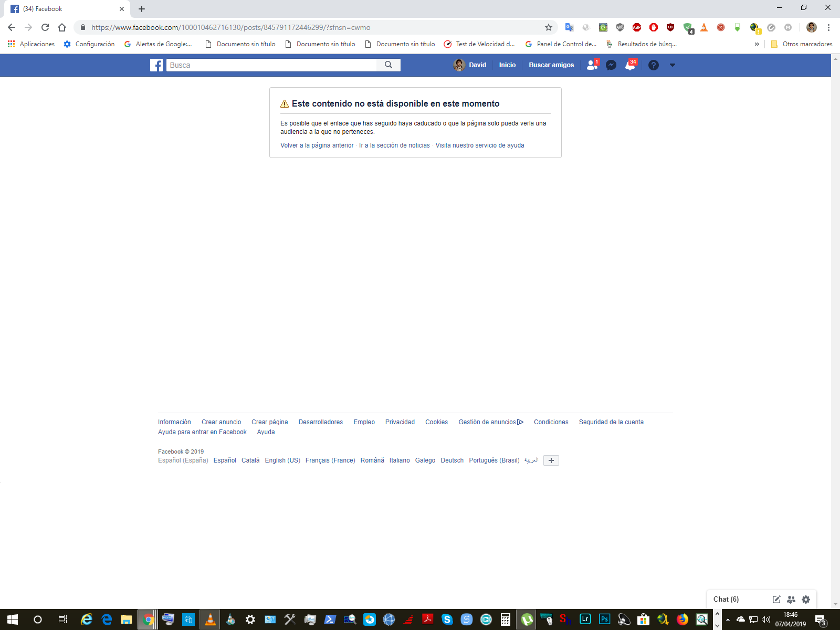The height and width of the screenshot is (630, 840).
Task: Click 'Ir a la sección de noticias'
Action: click(x=394, y=145)
